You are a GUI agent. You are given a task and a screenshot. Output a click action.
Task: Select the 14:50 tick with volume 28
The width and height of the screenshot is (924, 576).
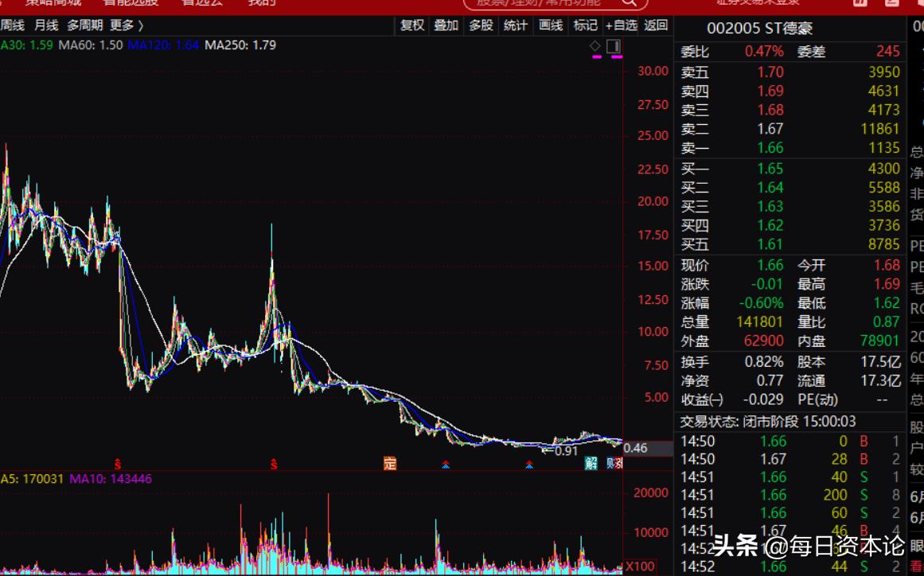pos(790,459)
